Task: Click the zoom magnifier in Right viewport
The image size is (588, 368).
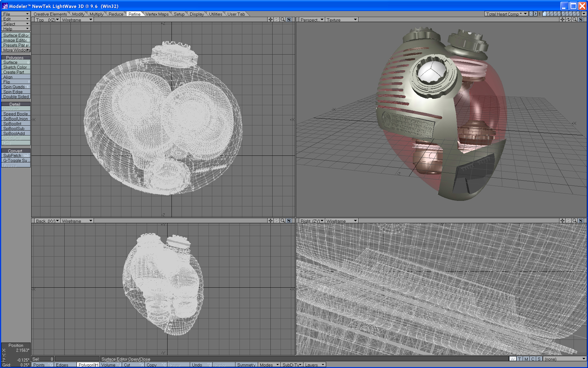Action: coord(575,221)
